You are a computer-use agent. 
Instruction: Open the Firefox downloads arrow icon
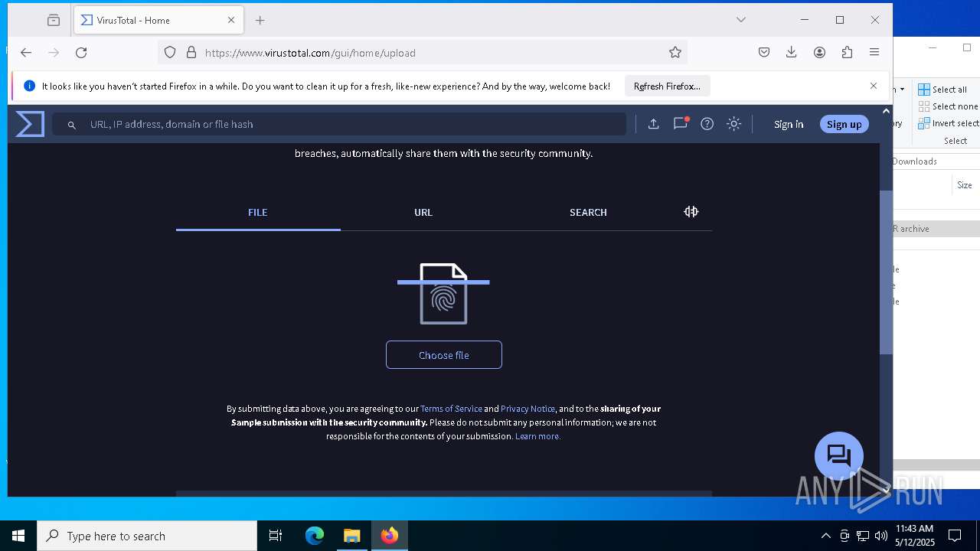pos(792,52)
